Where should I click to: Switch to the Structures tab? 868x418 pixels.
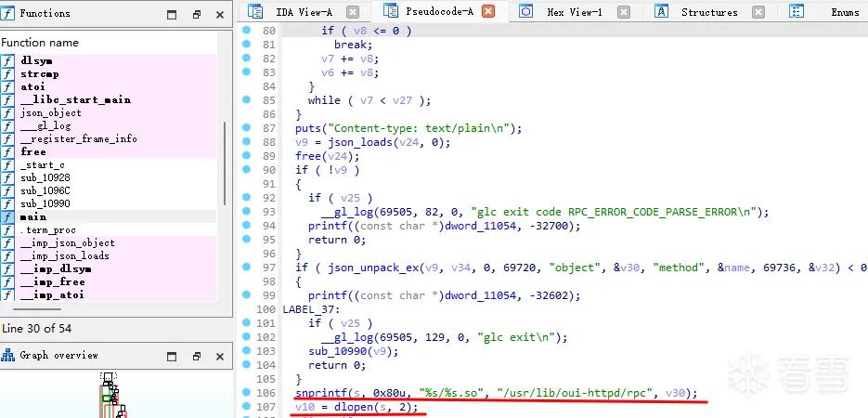tap(709, 12)
